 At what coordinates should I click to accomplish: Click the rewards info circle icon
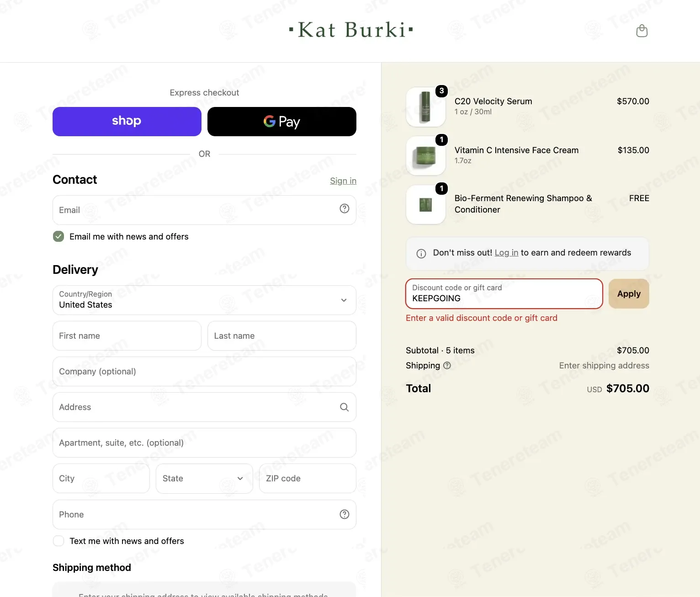tap(421, 254)
